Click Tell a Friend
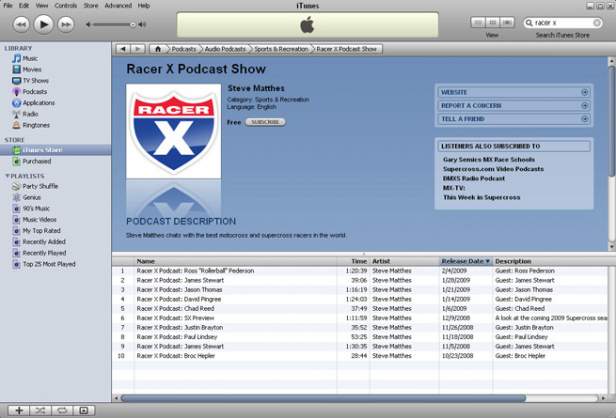Image resolution: width=616 pixels, height=418 pixels. coord(514,119)
